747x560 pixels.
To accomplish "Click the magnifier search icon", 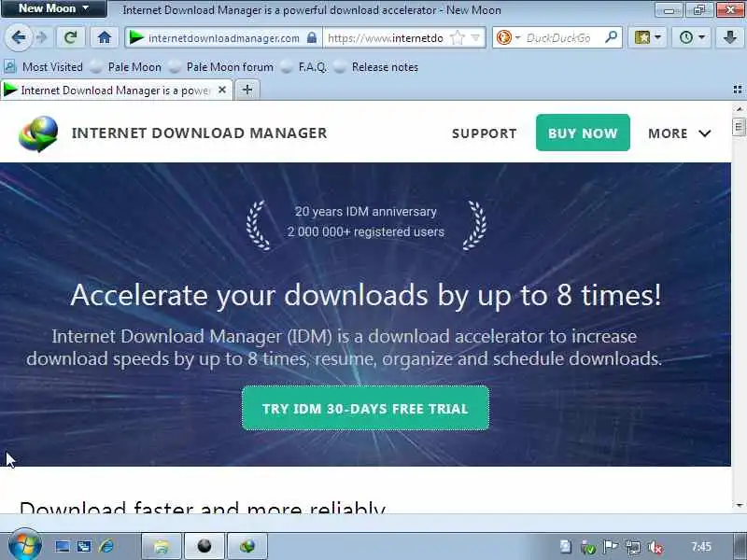I will click(612, 36).
